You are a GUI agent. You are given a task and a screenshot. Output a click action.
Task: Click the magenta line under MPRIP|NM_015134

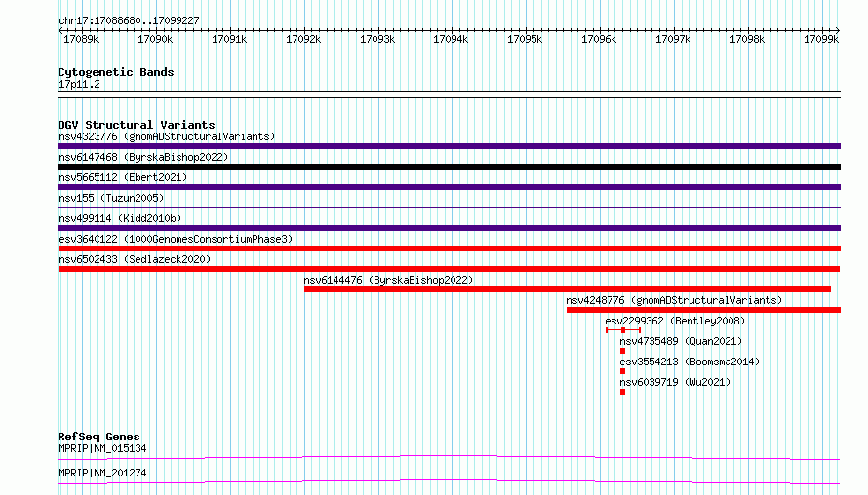(449, 457)
